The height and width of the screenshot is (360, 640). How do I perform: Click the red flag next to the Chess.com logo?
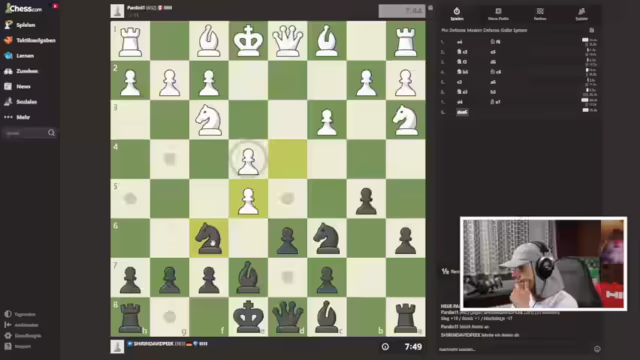55,6
